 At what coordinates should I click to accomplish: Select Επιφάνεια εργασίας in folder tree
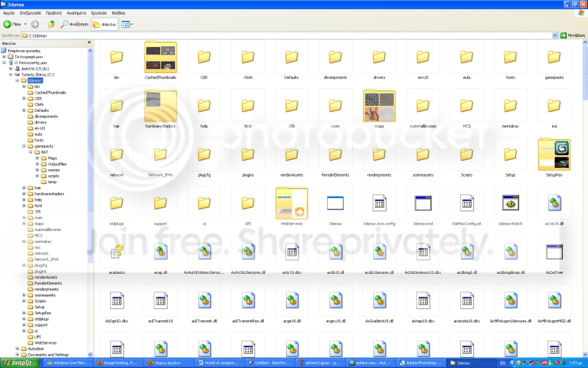(x=24, y=51)
